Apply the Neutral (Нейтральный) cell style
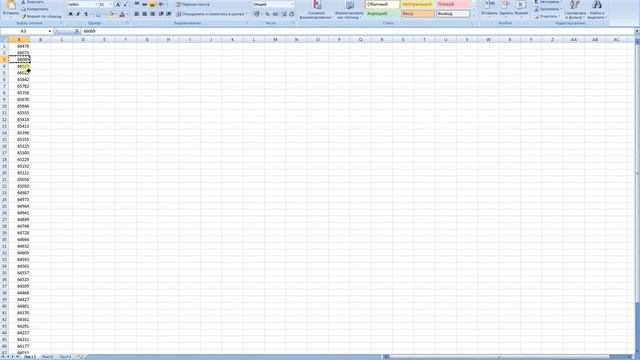640x360 pixels. point(418,4)
